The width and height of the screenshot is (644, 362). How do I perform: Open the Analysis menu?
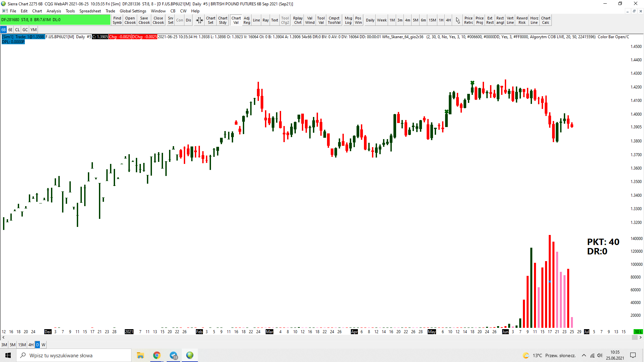tap(54, 11)
